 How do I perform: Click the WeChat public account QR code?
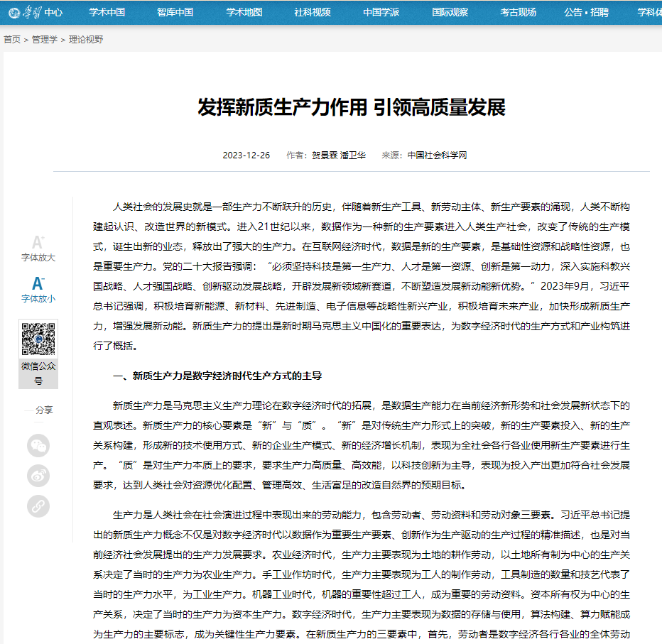coord(38,339)
